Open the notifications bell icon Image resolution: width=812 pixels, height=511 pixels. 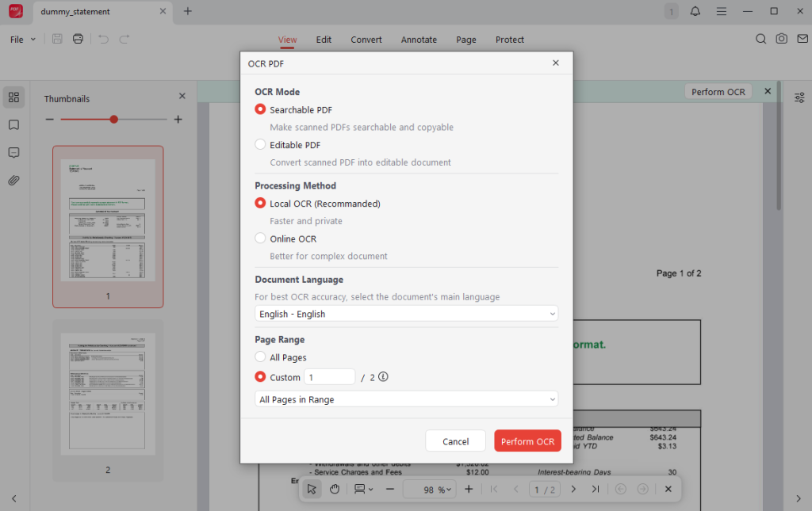pos(695,11)
